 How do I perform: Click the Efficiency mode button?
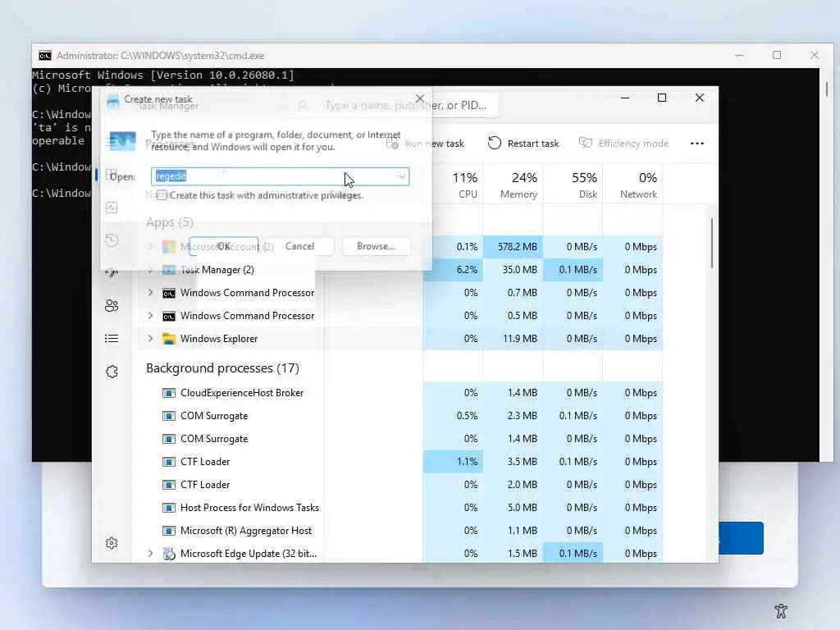click(623, 143)
